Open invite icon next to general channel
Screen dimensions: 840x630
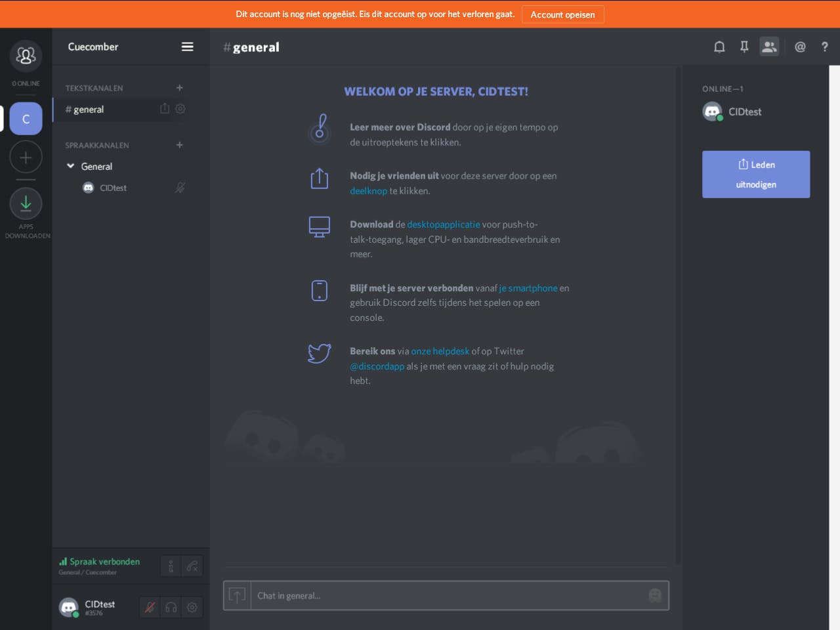click(165, 109)
